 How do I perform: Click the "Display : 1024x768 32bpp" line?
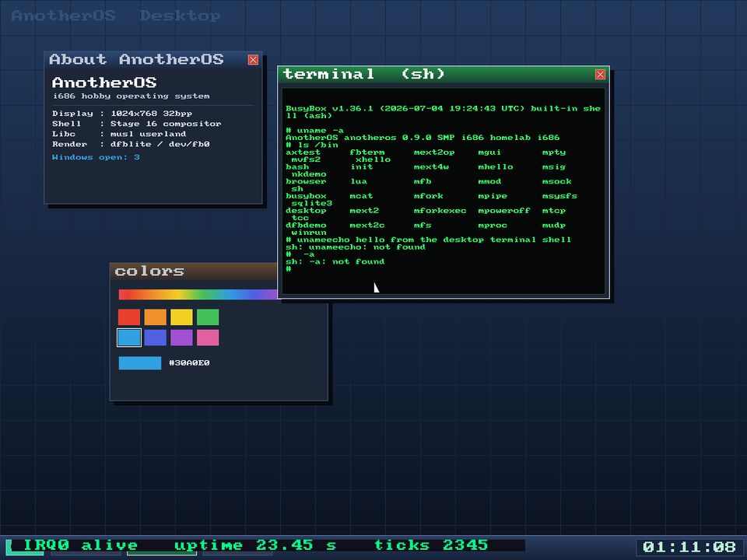(x=122, y=114)
